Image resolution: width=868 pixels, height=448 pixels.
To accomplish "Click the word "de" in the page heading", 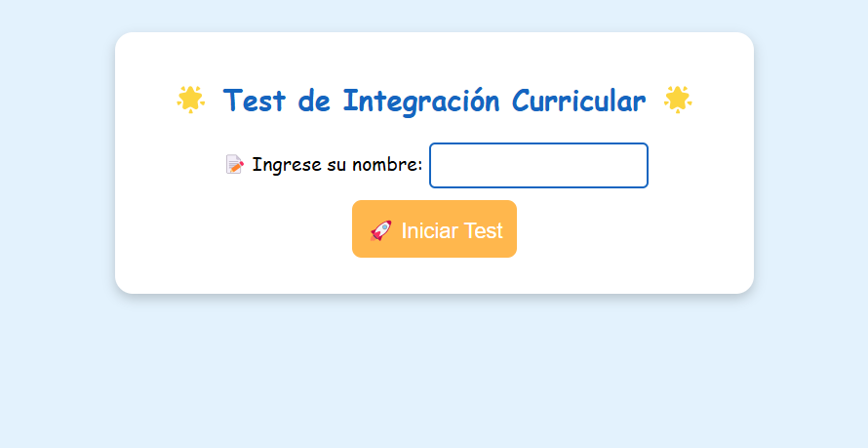I will (x=315, y=100).
